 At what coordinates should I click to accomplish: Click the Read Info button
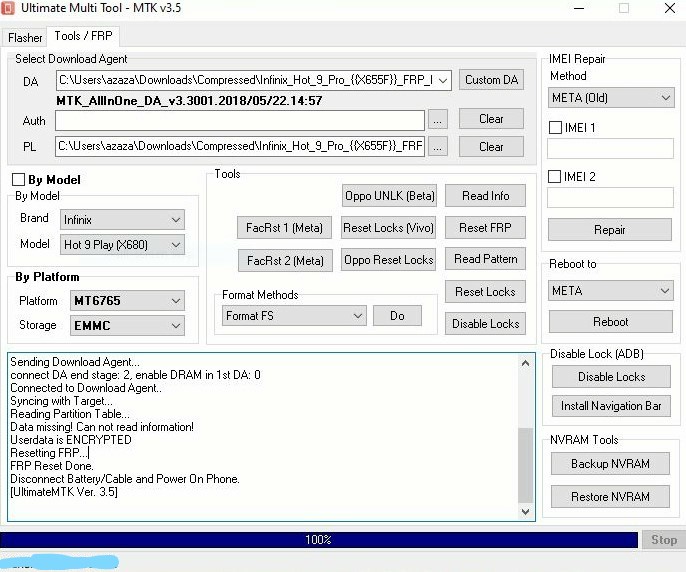485,196
